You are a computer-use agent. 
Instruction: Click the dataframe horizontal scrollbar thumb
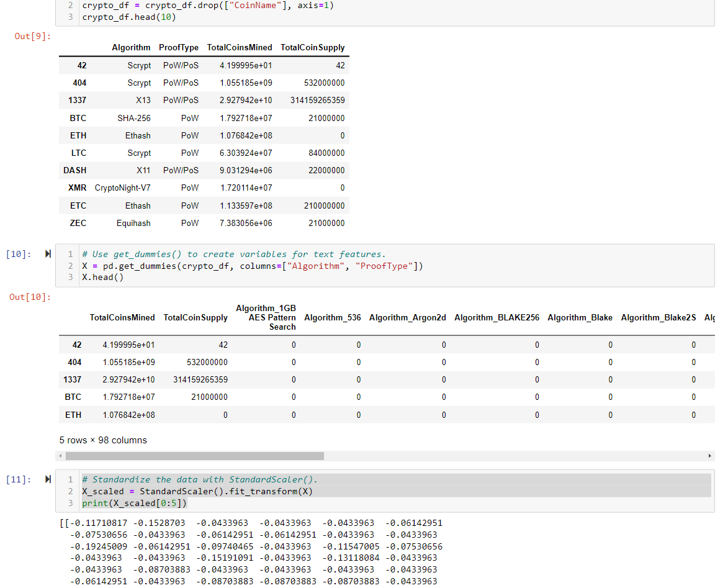195,456
